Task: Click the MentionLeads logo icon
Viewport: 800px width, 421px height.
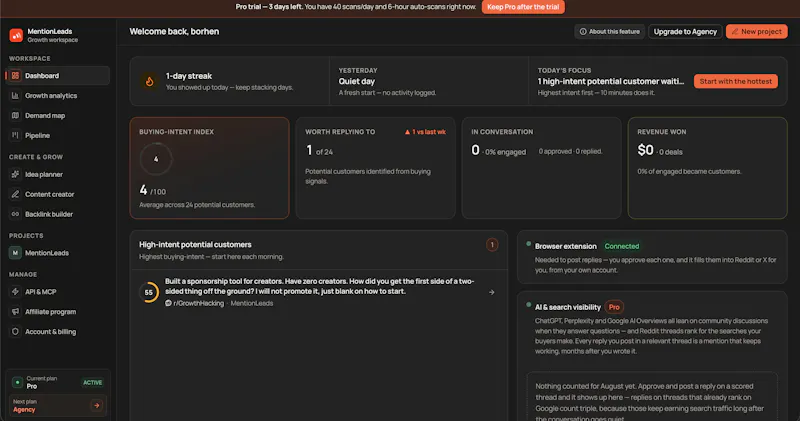Action: click(x=16, y=35)
